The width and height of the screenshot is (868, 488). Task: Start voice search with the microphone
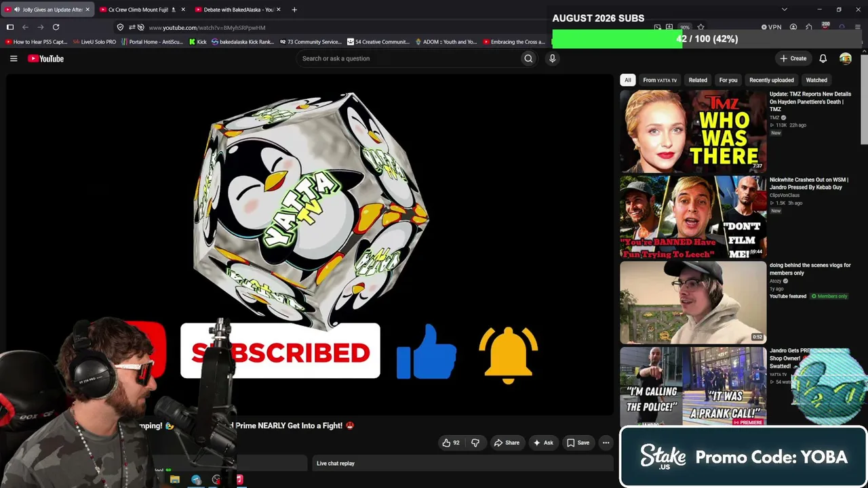coord(552,58)
